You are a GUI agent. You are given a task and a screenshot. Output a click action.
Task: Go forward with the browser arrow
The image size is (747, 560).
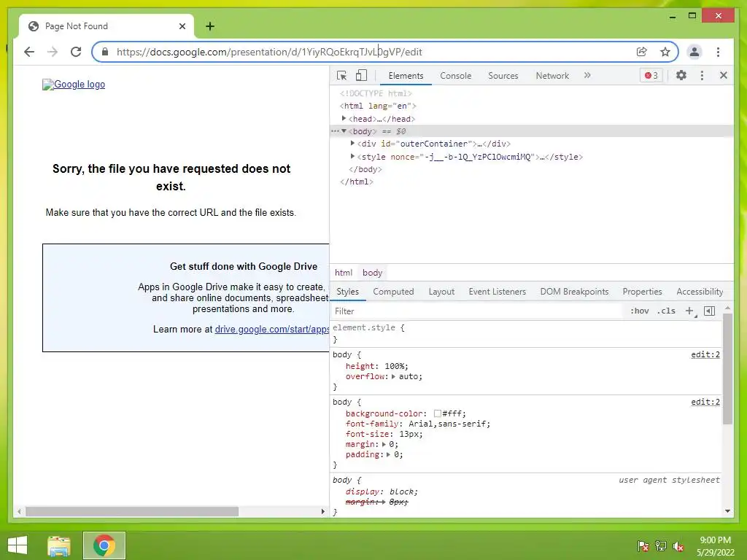[53, 52]
